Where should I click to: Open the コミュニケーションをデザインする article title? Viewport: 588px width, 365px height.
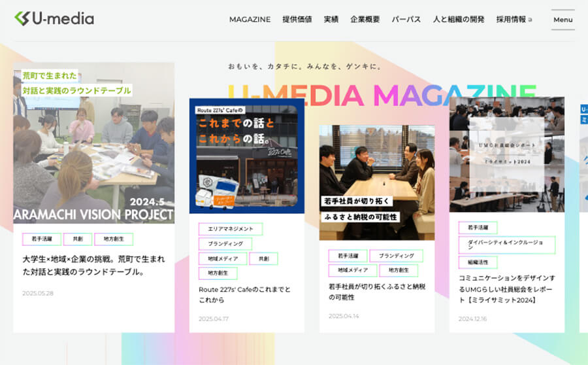[506, 288]
